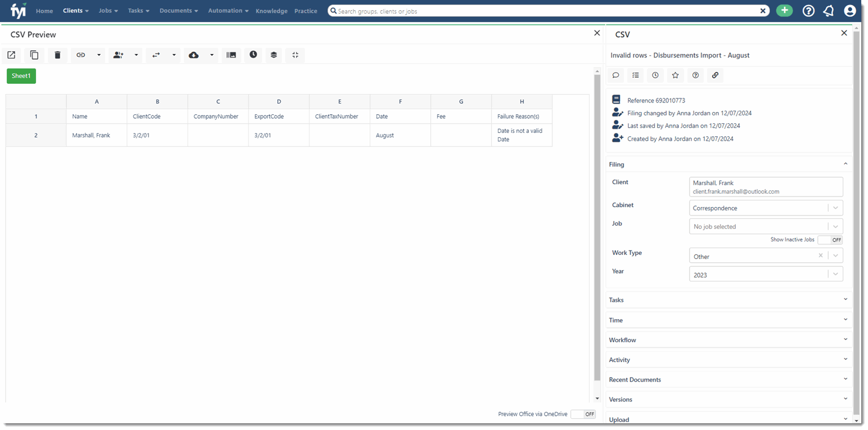Click the share with users icon

[x=118, y=55]
